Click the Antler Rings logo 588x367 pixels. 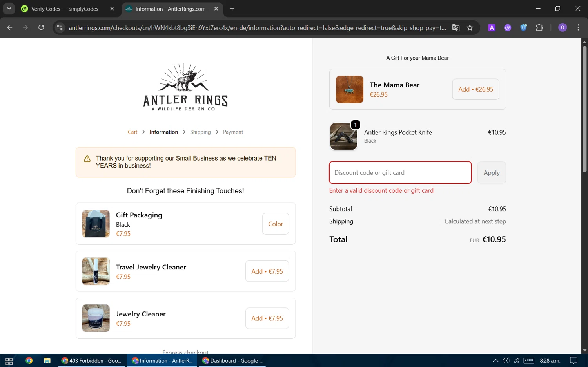click(185, 87)
